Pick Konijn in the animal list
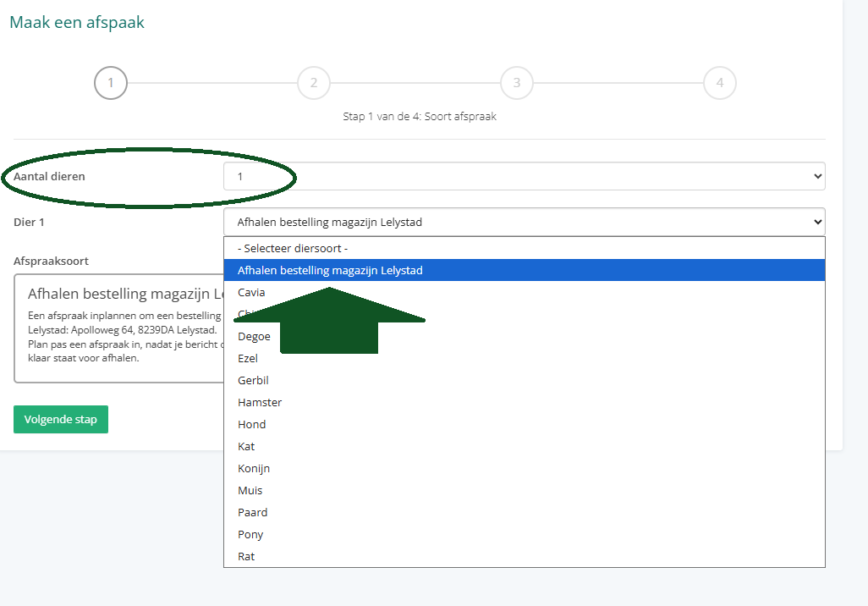 click(254, 469)
